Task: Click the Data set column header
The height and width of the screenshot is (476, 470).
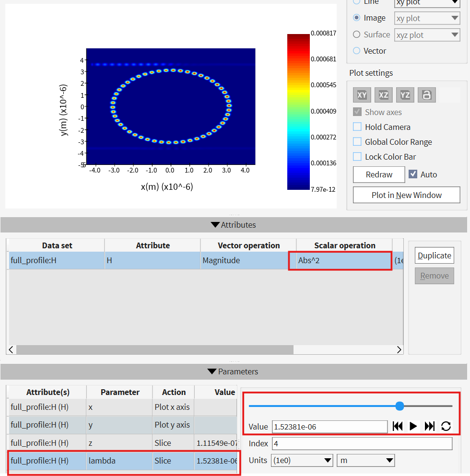Action: pyautogui.click(x=57, y=245)
